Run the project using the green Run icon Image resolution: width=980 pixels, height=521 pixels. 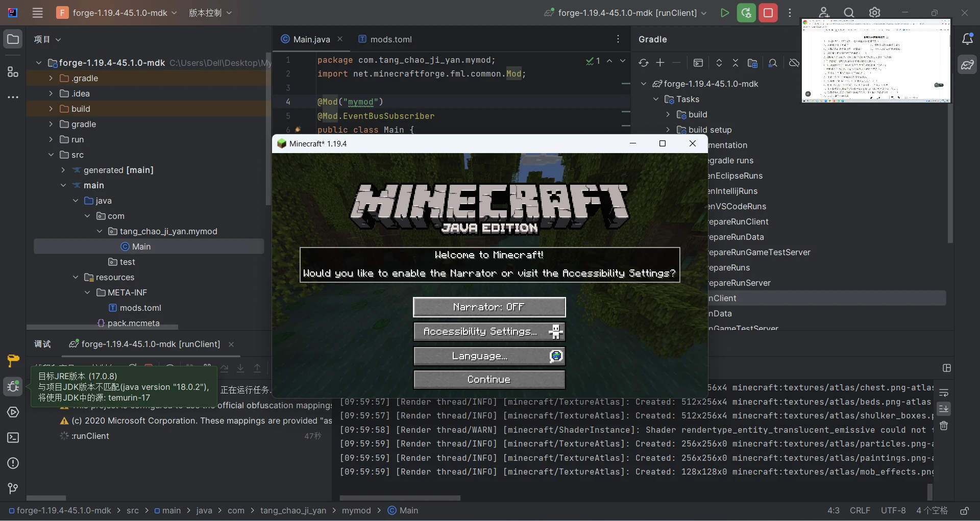click(725, 13)
